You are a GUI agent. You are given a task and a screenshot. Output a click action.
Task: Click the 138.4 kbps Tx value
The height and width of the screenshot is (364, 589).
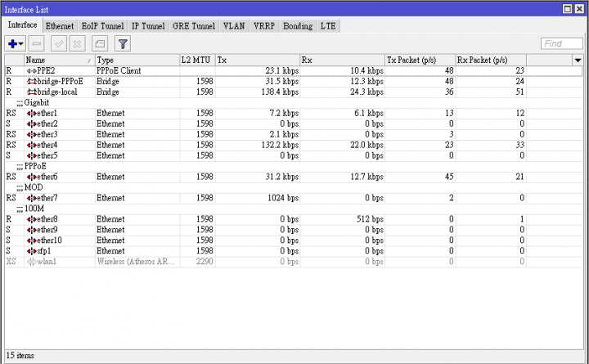coord(280,92)
